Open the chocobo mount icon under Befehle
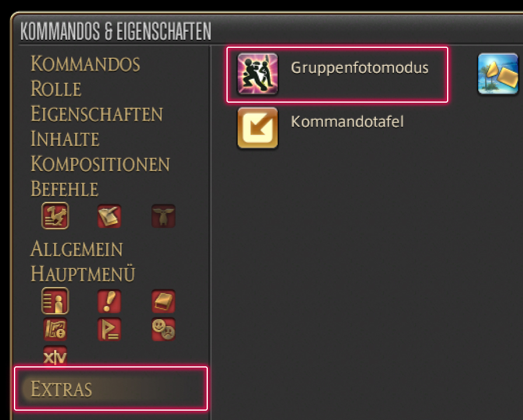Viewport: 523px width, 420px height. coord(55,216)
